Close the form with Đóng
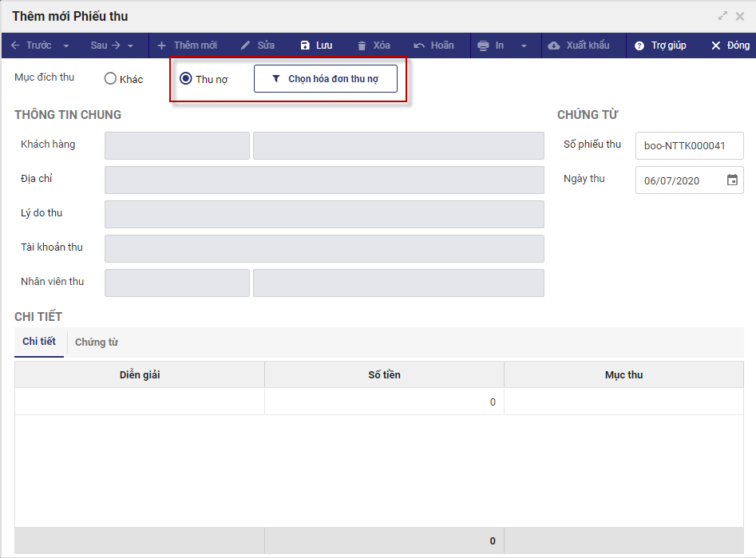 [x=738, y=46]
